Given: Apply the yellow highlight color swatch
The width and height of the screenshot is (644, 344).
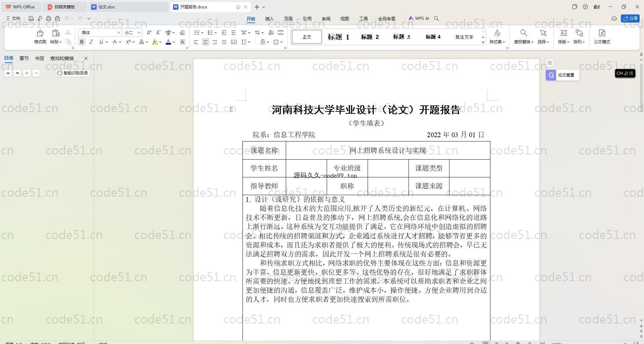Looking at the screenshot, I should (155, 42).
